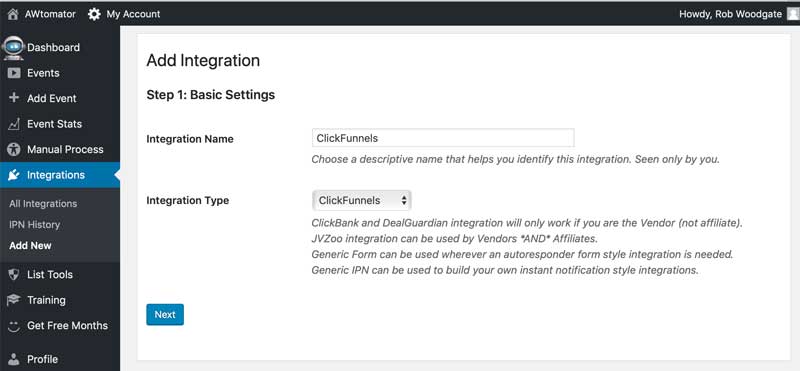Click the gear icon beside My Account

click(94, 14)
